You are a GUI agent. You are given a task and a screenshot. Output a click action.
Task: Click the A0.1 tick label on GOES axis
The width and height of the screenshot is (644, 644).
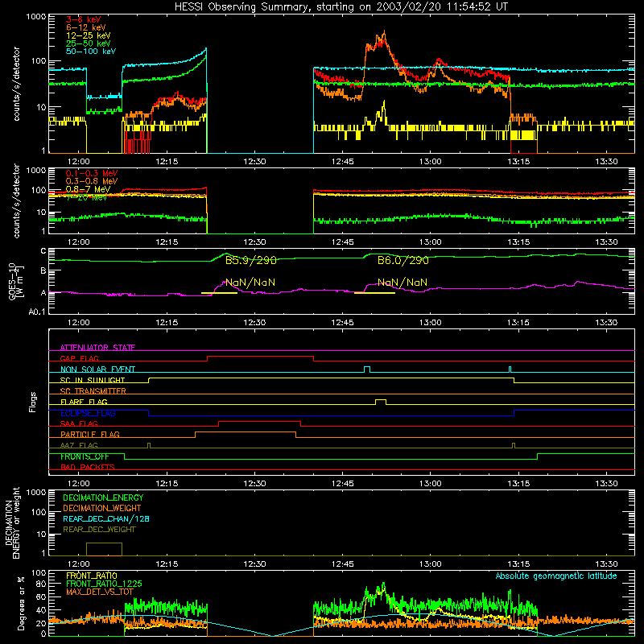click(x=37, y=312)
